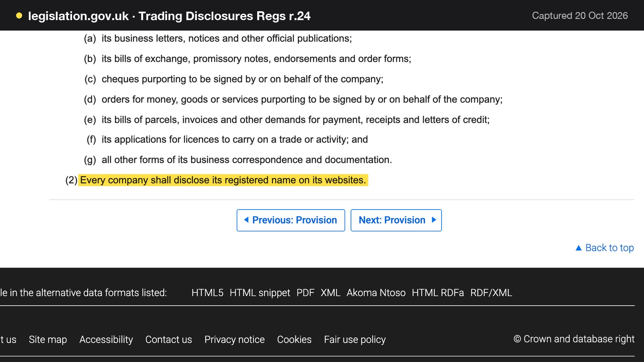644x362 pixels.
Task: Open the Privacy notice link
Action: [235, 339]
